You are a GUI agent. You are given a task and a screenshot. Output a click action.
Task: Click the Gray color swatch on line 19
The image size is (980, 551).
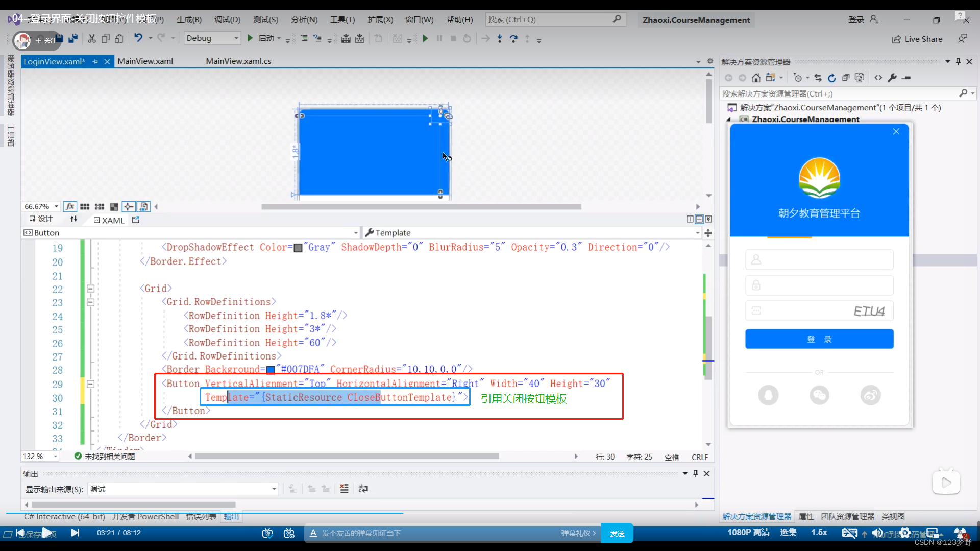coord(298,248)
